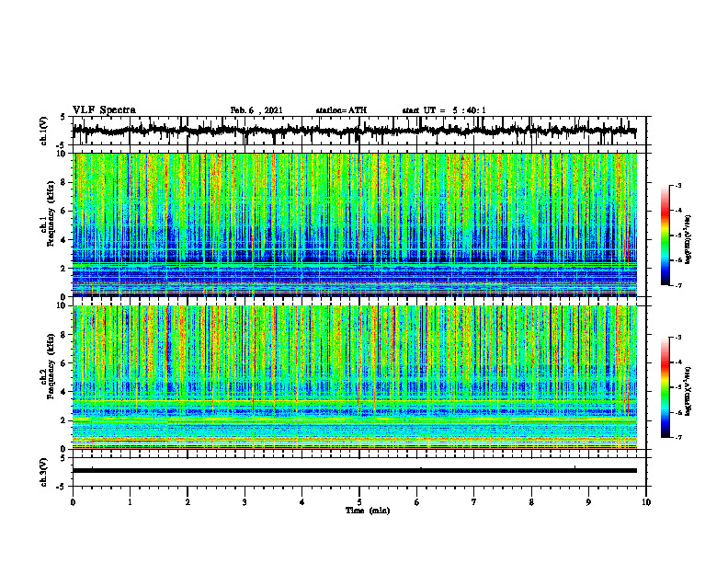Click the "-7" label on ch.1 color scale
This screenshot has width=728, height=563.
pos(678,285)
